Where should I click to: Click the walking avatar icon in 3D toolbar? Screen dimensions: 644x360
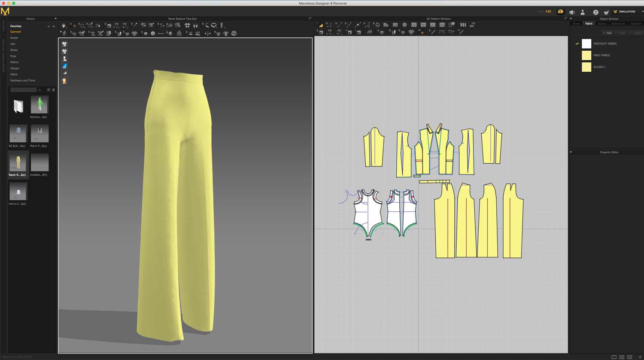[x=64, y=34]
